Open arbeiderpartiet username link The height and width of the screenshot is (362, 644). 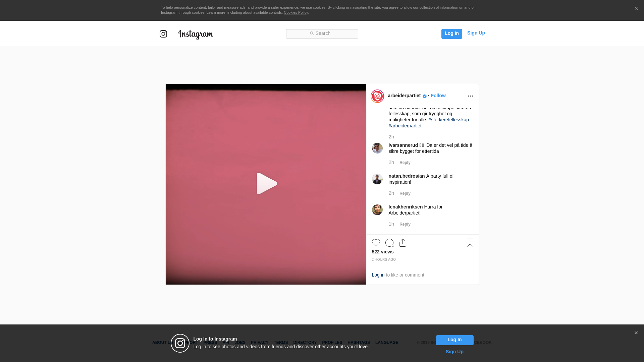tap(404, 96)
